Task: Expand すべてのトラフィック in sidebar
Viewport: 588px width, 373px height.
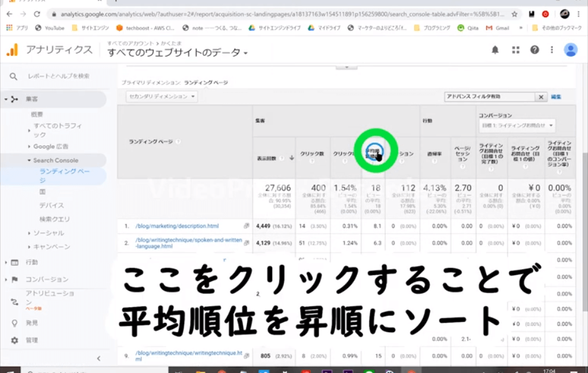Action: (29, 130)
